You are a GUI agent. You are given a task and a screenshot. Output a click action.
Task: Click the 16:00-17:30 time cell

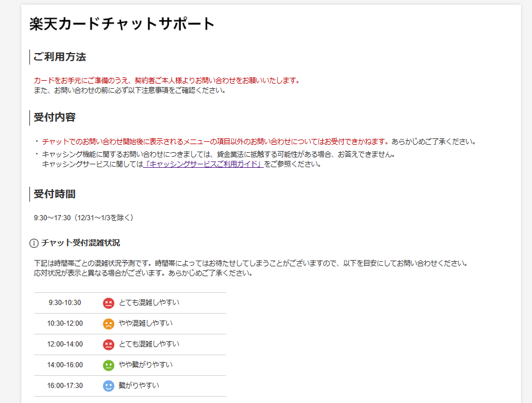[65, 386]
